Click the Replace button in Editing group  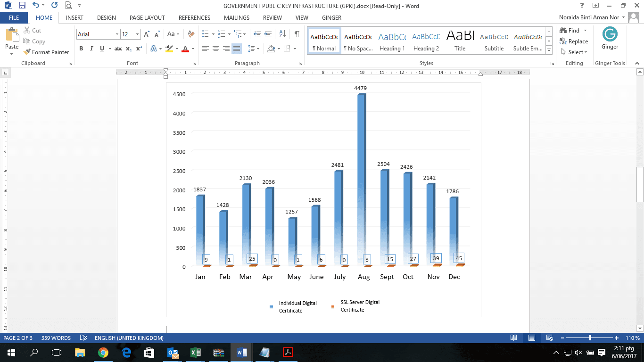[x=574, y=41]
